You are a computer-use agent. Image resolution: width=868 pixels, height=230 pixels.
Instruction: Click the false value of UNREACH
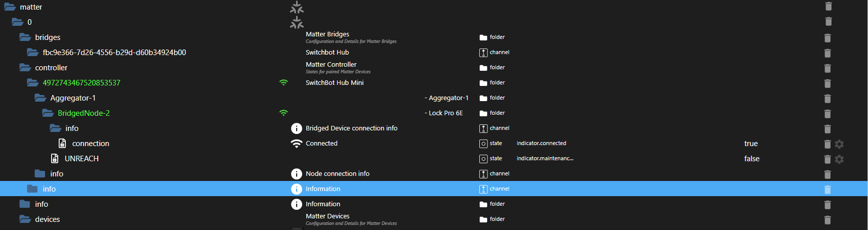(x=752, y=159)
